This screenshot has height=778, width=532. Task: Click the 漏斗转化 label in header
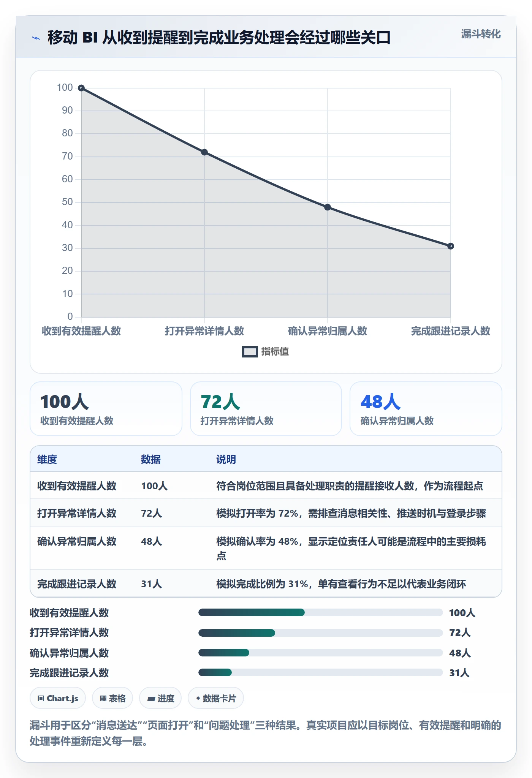click(481, 34)
